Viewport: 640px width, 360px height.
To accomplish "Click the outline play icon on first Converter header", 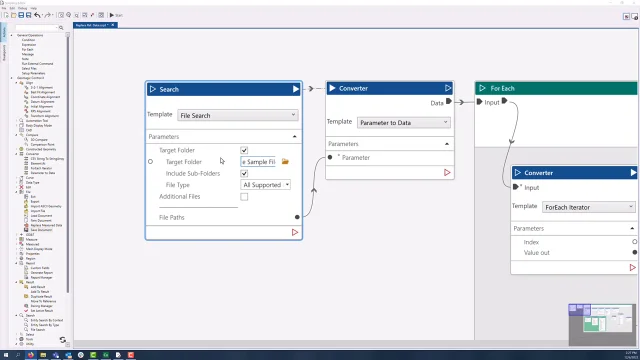I will coord(448,88).
